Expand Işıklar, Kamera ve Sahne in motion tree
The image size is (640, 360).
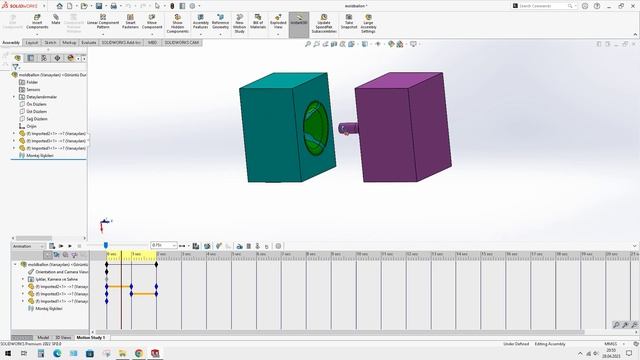pos(23,280)
